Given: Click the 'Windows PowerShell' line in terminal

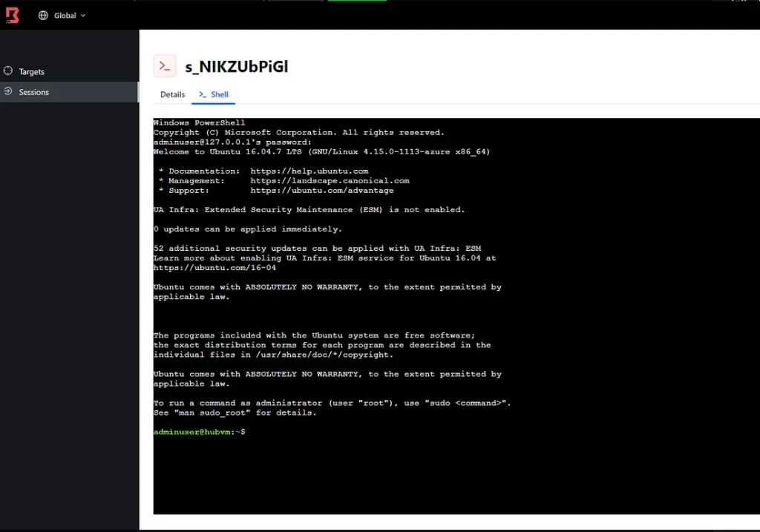Looking at the screenshot, I should tap(199, 123).
